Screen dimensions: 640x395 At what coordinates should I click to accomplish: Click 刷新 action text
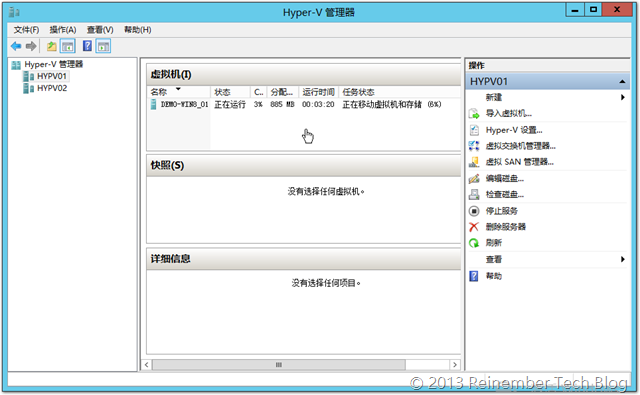click(493, 243)
